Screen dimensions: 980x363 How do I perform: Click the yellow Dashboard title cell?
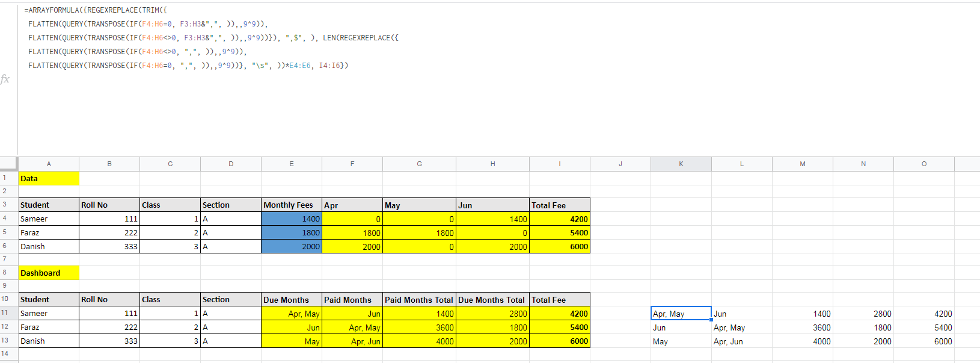pos(49,273)
